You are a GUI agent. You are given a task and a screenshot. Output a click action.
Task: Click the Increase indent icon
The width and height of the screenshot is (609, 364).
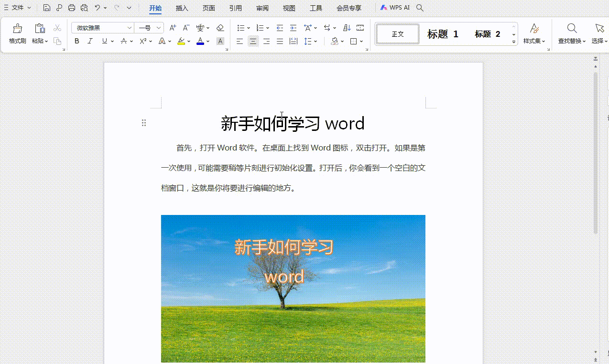click(x=293, y=28)
